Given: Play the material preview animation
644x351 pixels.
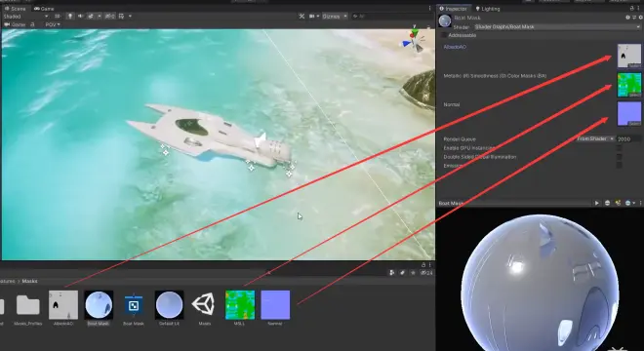Looking at the screenshot, I should [x=597, y=203].
